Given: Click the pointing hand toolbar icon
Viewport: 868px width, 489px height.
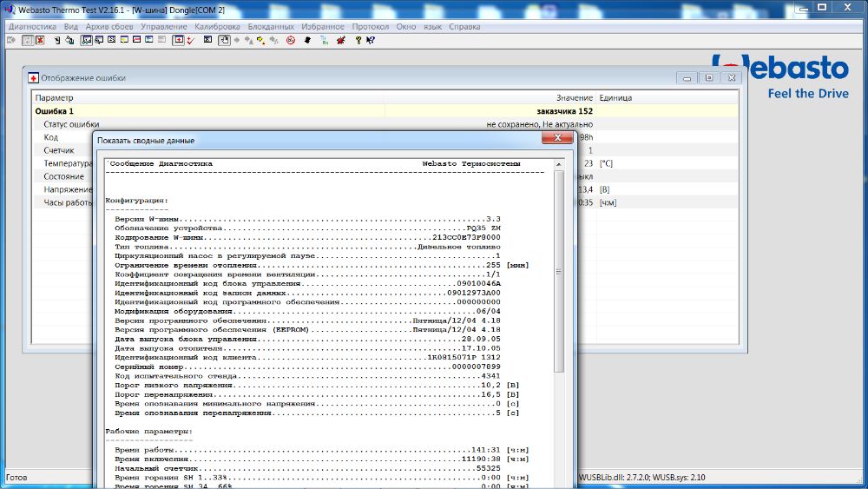Looking at the screenshot, I should pos(224,40).
